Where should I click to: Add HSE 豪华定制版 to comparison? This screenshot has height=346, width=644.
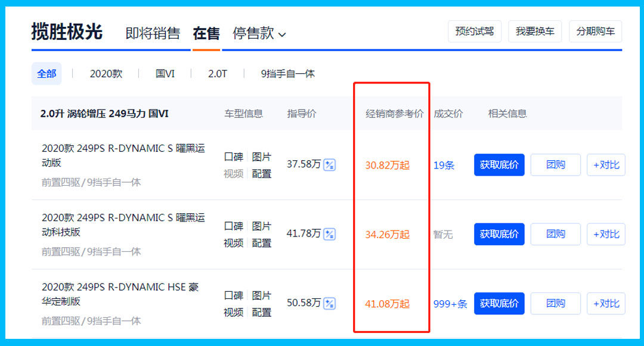(606, 303)
